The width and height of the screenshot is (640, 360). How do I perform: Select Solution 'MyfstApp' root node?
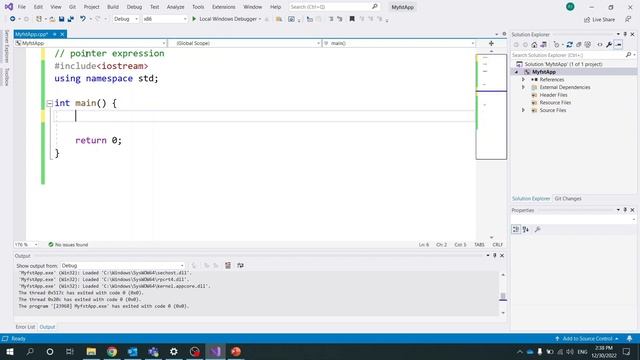(x=563, y=64)
